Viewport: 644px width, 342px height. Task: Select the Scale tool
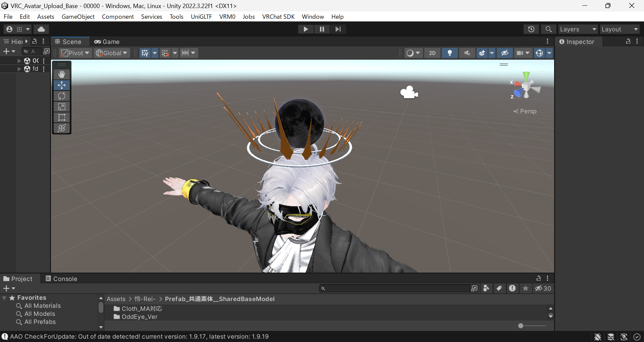[62, 107]
